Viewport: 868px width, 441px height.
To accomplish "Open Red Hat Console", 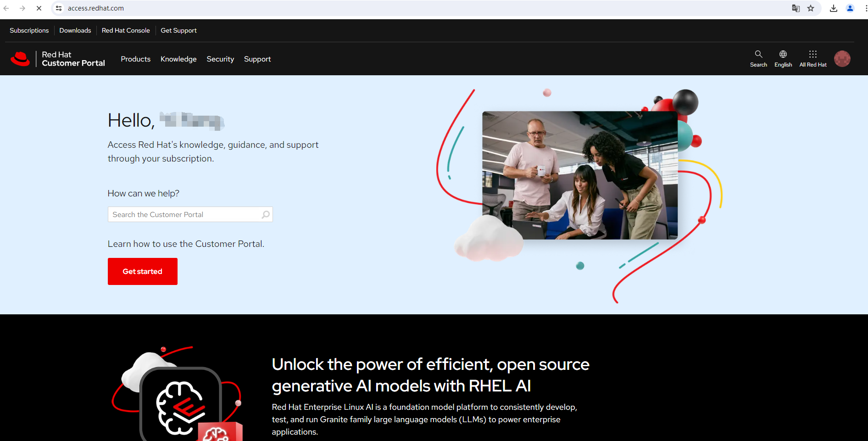I will coord(126,30).
